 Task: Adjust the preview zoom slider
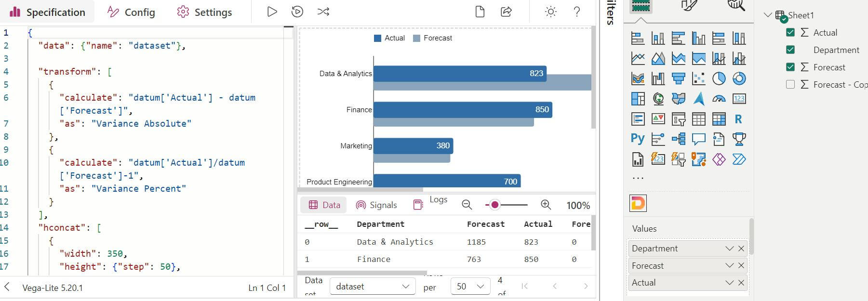[x=507, y=205]
